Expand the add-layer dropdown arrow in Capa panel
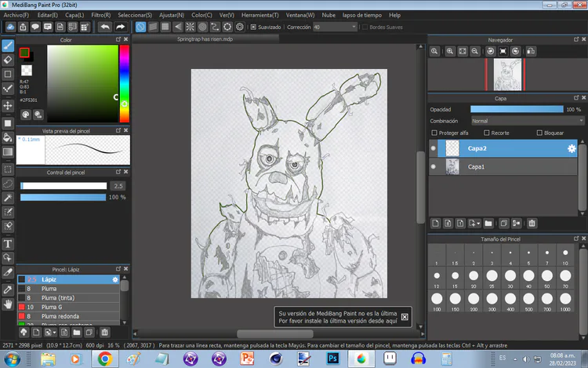The width and height of the screenshot is (588, 368). pyautogui.click(x=479, y=224)
